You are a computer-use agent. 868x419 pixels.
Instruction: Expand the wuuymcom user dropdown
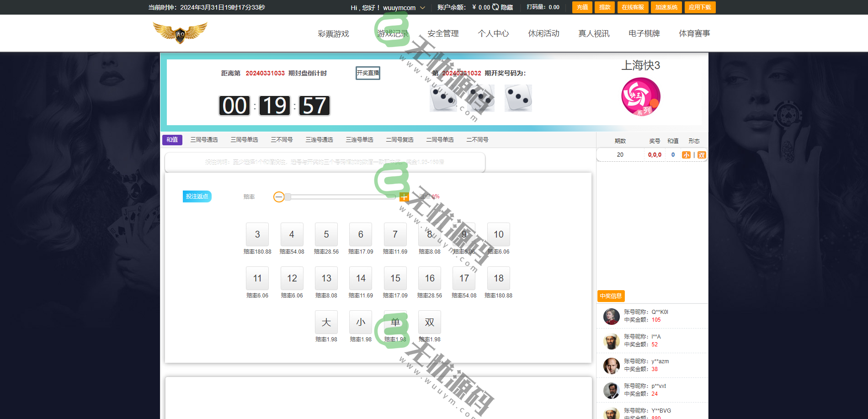click(x=422, y=8)
